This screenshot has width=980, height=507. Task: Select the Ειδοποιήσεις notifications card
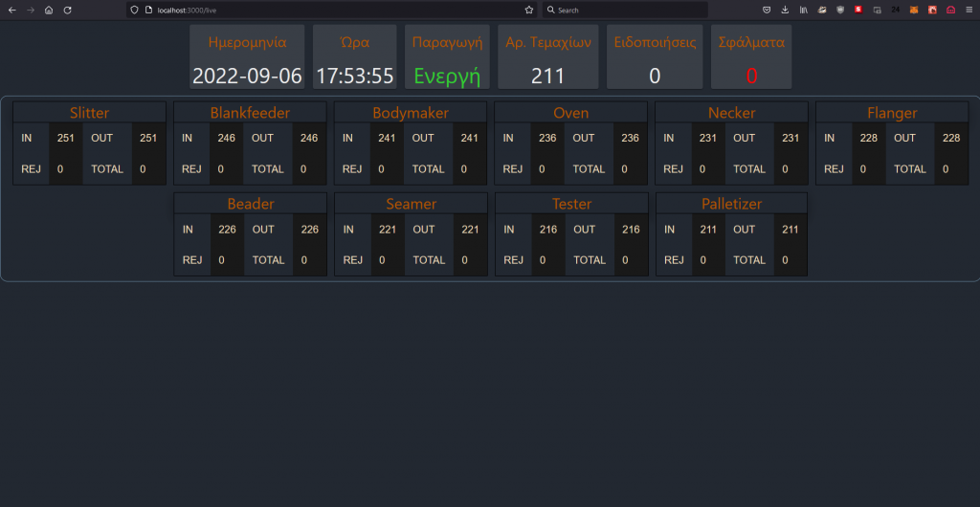click(x=655, y=57)
